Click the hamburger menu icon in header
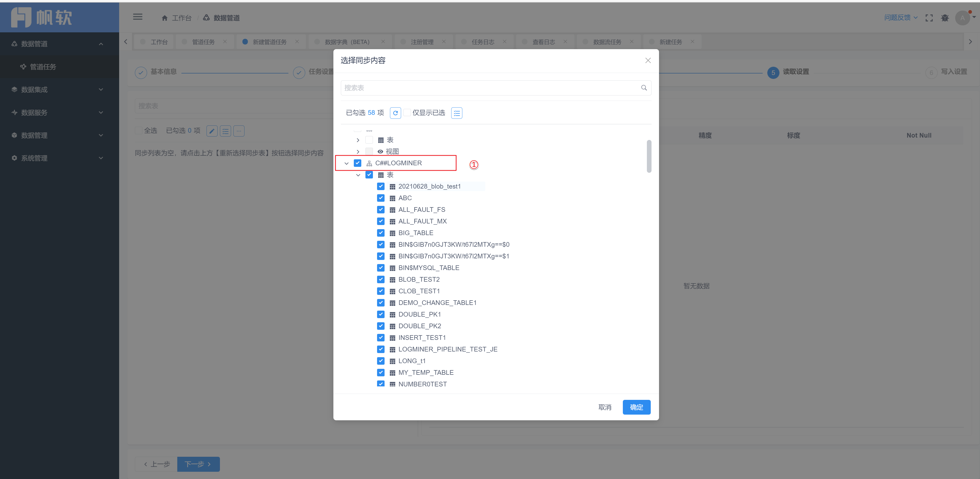 coord(138,17)
